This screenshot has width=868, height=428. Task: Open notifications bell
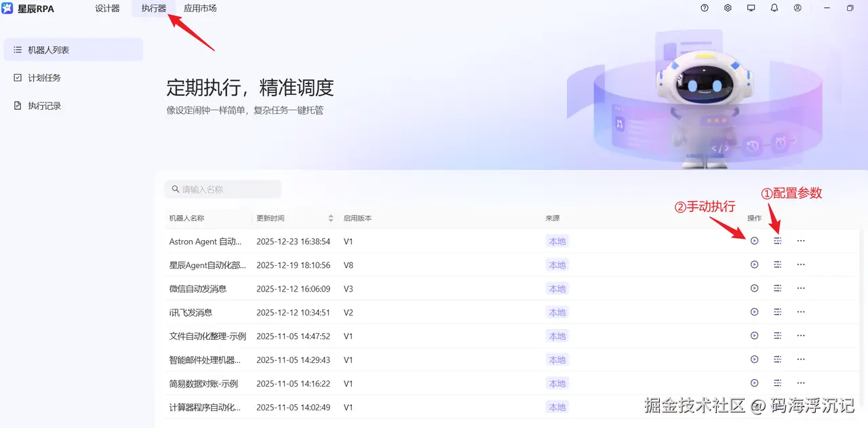point(774,8)
